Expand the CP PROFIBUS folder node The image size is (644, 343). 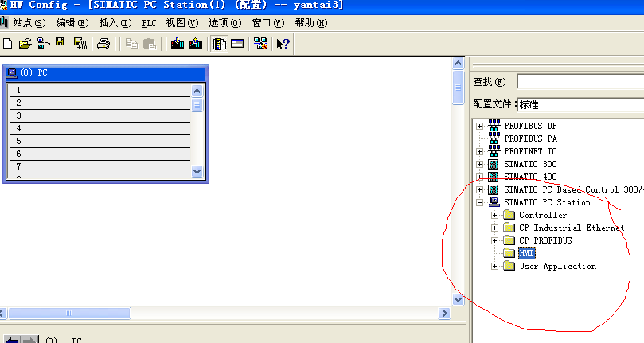pos(494,240)
